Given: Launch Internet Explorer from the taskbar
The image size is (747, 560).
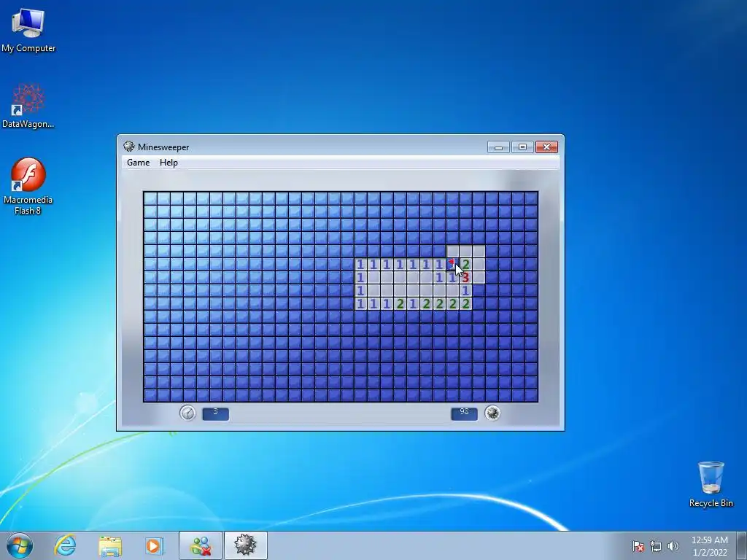Looking at the screenshot, I should pos(65,545).
